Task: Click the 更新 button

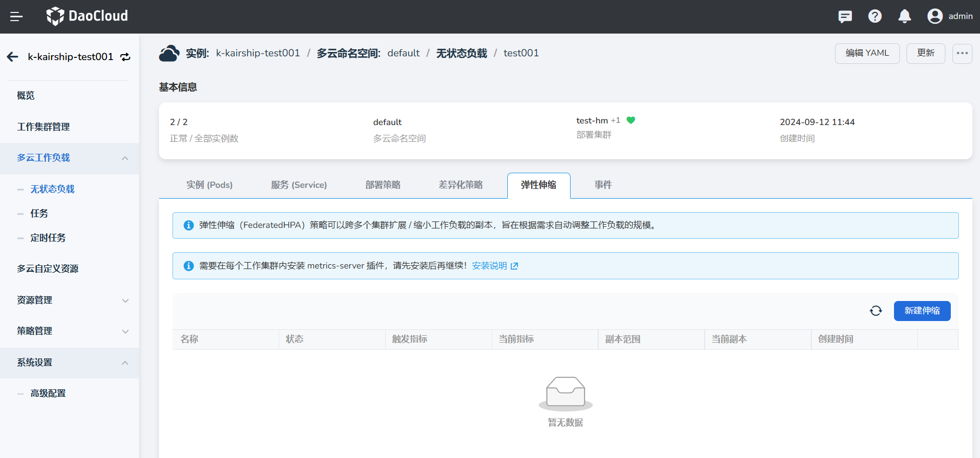Action: tap(925, 53)
